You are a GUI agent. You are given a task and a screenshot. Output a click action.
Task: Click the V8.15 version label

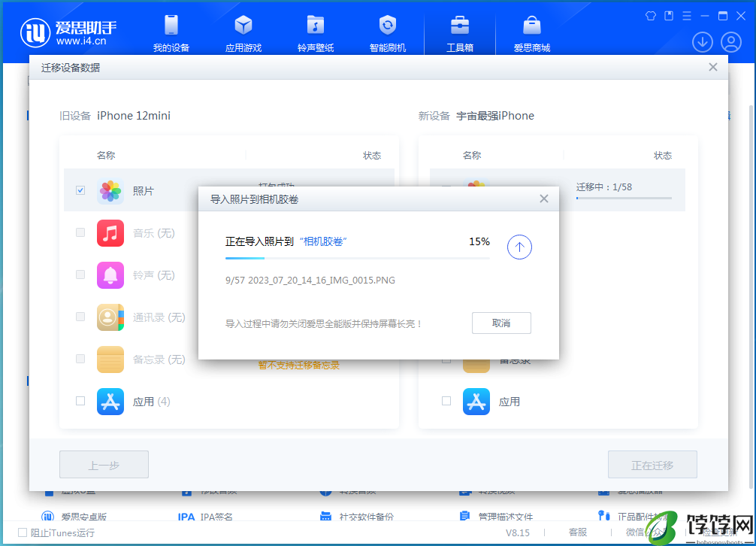pos(517,532)
